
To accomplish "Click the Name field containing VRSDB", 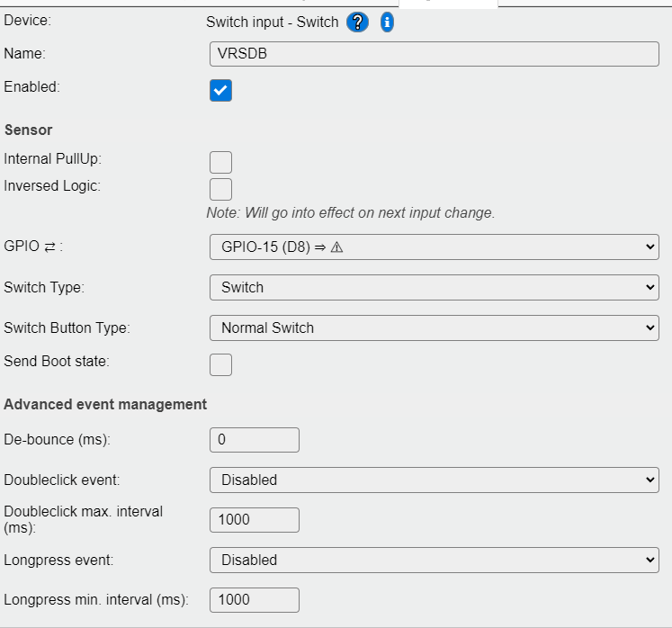I will (435, 54).
